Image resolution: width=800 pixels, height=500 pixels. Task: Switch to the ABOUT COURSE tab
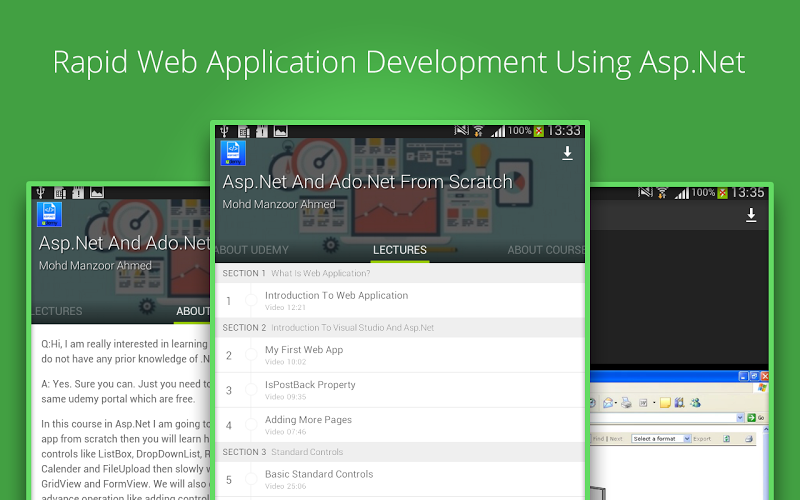(x=546, y=250)
